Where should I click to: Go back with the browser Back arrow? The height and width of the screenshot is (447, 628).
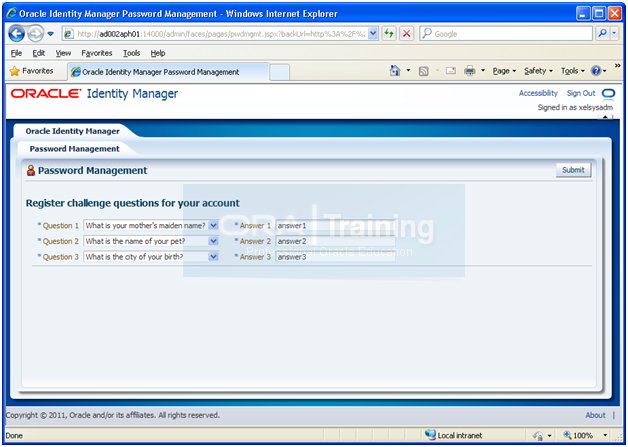click(17, 34)
